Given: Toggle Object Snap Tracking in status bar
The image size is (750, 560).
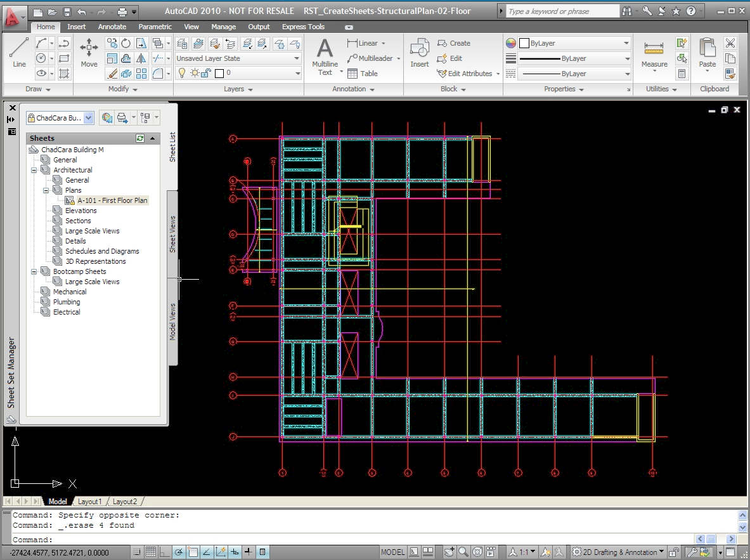Looking at the screenshot, I should click(x=207, y=552).
